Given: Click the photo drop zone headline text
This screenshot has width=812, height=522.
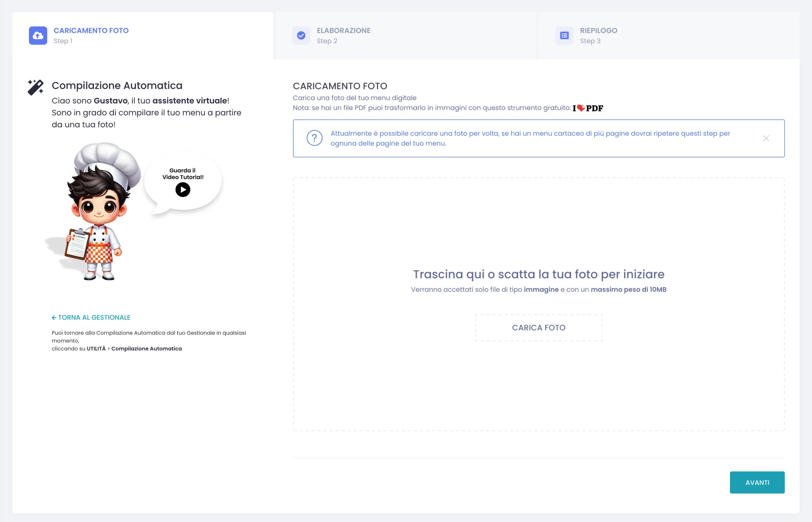Looking at the screenshot, I should coord(539,274).
